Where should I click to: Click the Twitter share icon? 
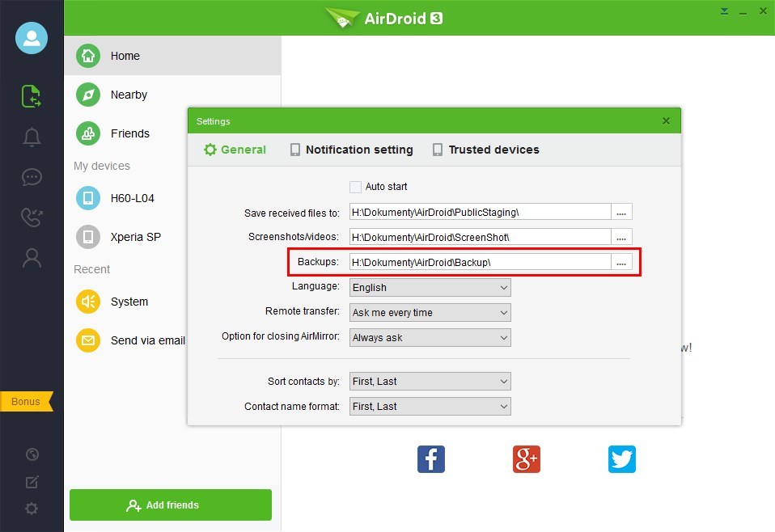pyautogui.click(x=622, y=459)
